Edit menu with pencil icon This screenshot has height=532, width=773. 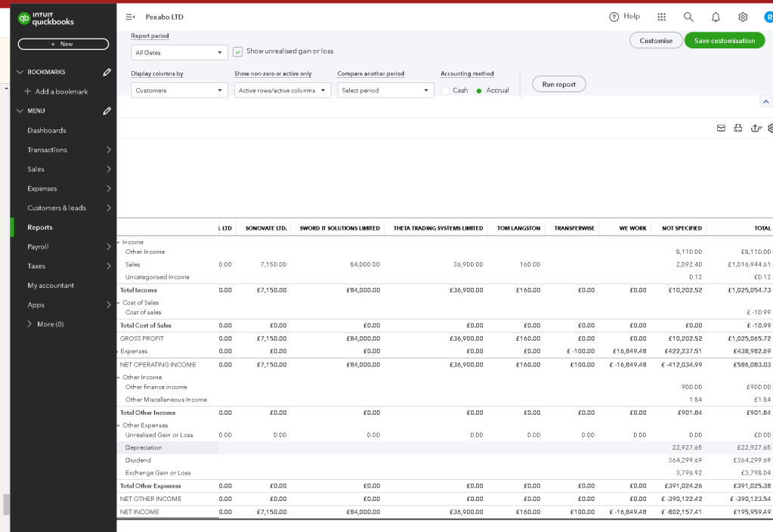(107, 111)
